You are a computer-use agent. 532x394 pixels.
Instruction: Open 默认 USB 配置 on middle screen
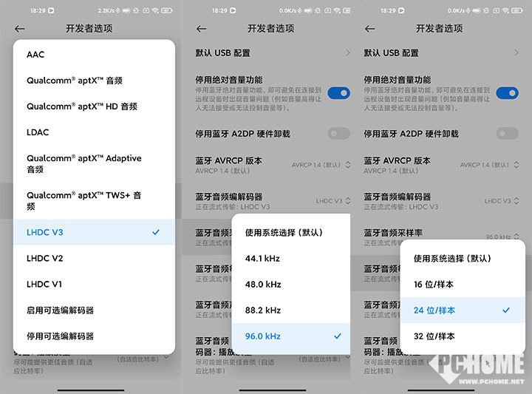coord(273,53)
